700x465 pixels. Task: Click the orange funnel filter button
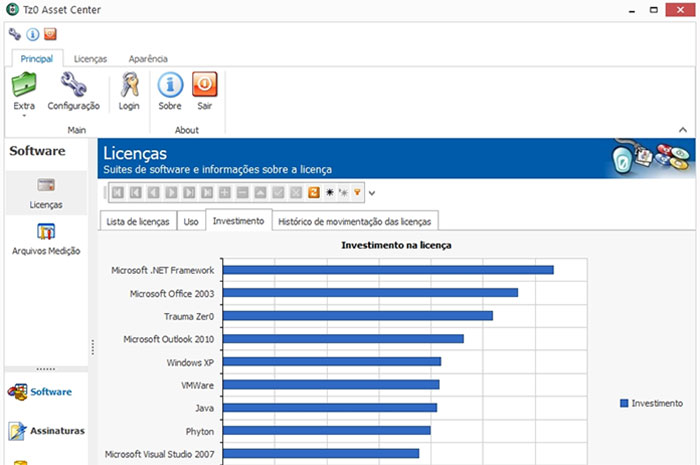357,193
